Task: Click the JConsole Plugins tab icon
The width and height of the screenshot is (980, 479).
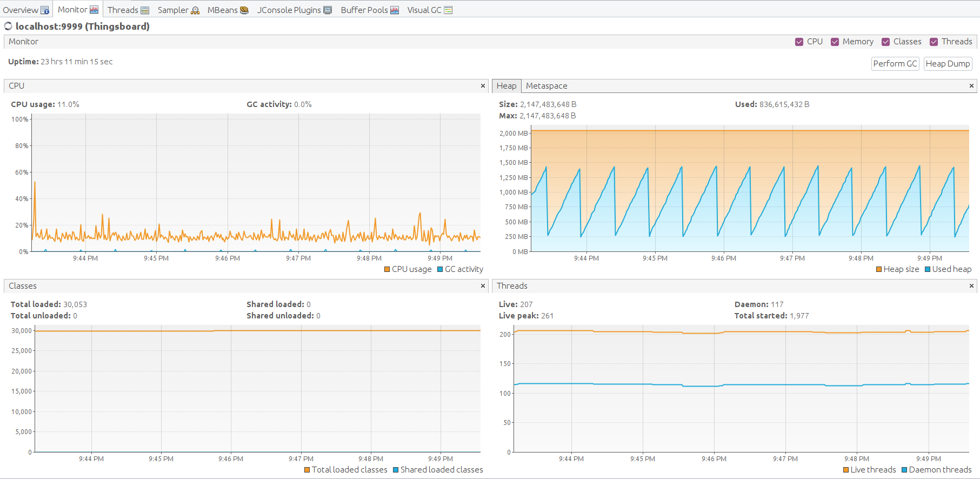Action: [328, 10]
